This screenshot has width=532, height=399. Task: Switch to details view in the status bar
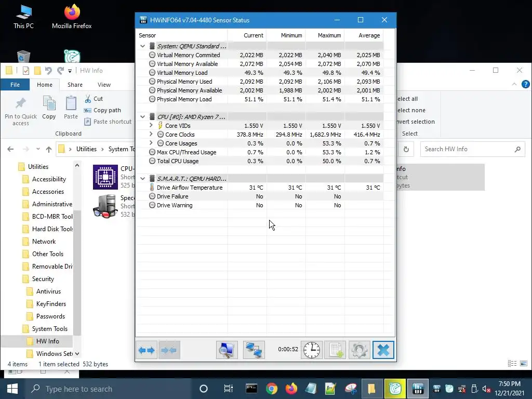[512, 364]
